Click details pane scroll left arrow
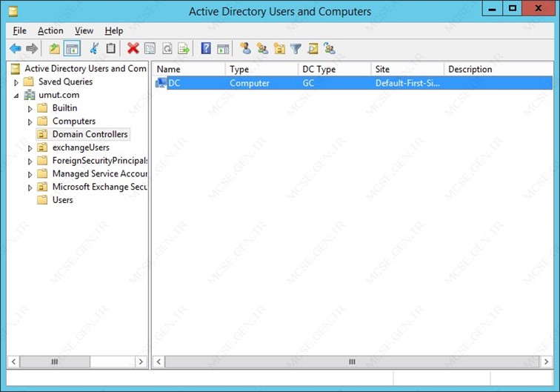560x392 pixels. pos(159,362)
